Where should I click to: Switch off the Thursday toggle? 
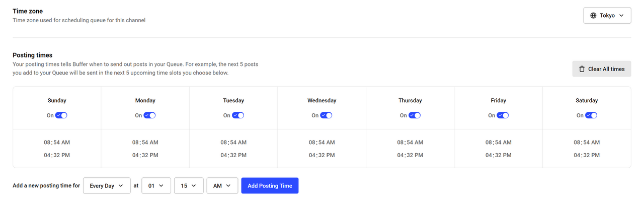pyautogui.click(x=415, y=115)
